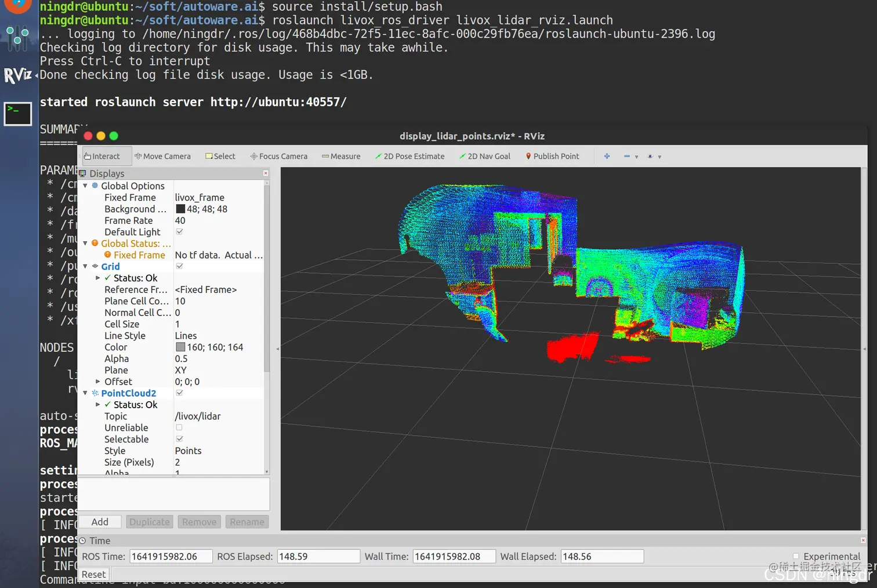Select the 2D Pose Estimate tool

point(409,156)
